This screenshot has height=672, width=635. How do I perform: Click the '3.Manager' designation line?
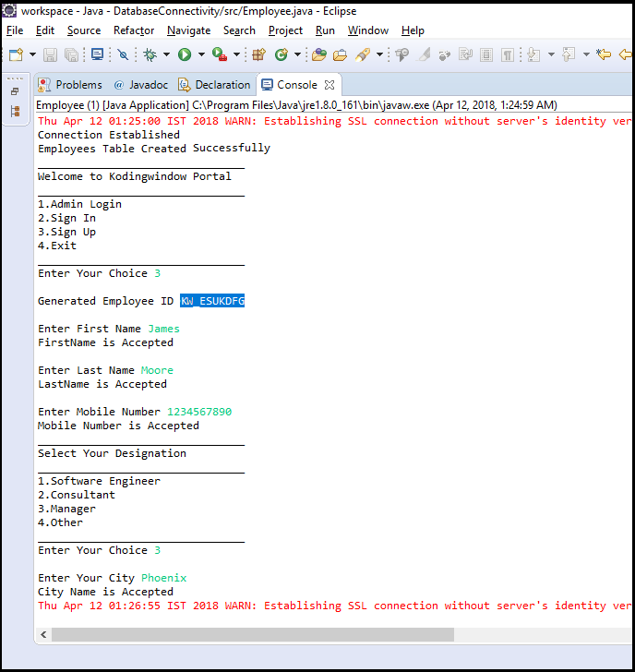66,509
